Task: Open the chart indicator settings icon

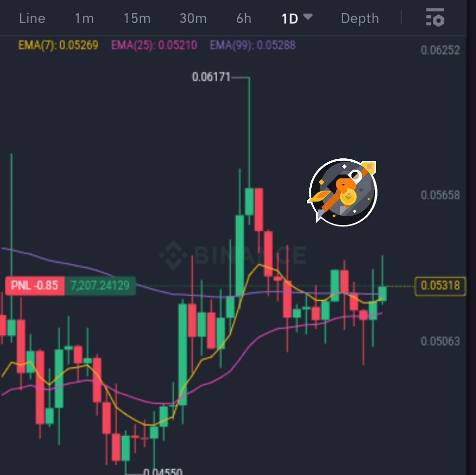Action: pyautogui.click(x=435, y=18)
